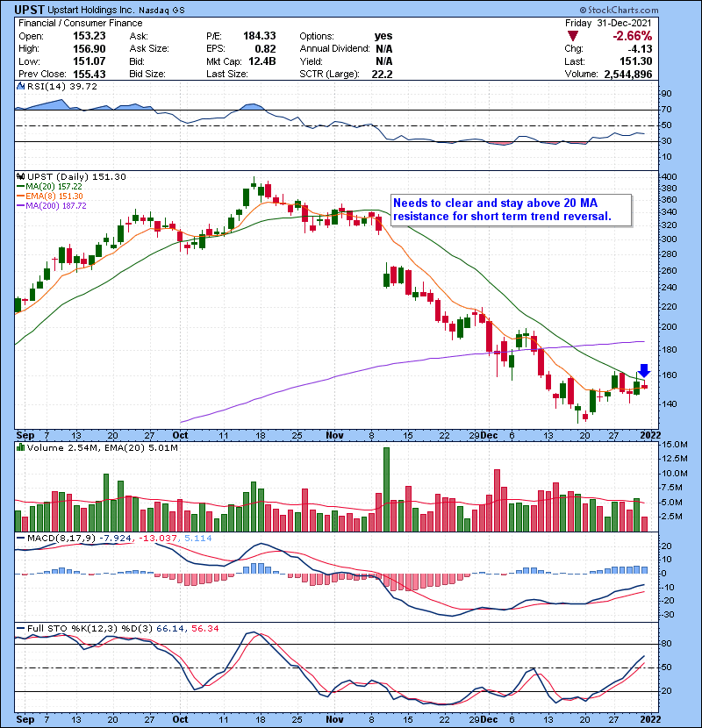This screenshot has height=728, width=702.
Task: Click the MACD line value -7.924
Action: (x=115, y=539)
